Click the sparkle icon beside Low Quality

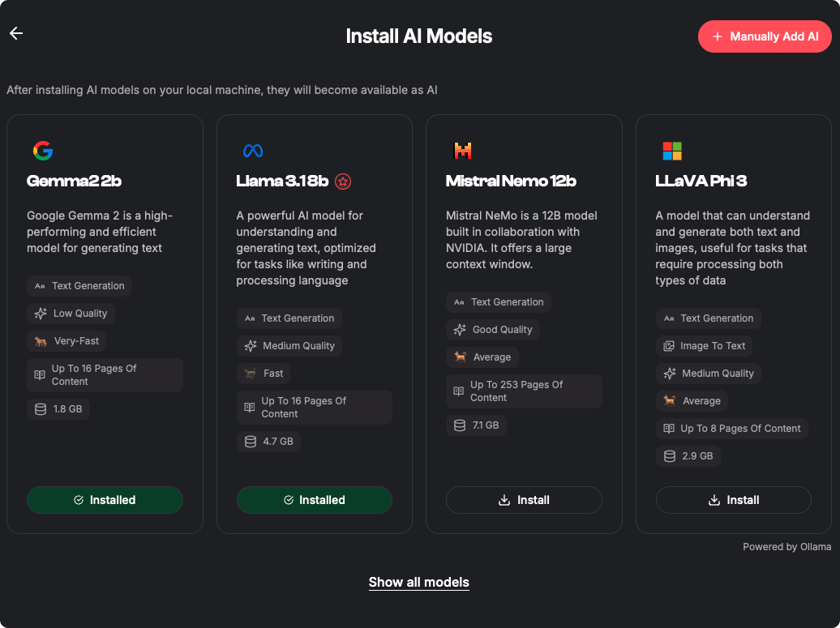tap(41, 314)
